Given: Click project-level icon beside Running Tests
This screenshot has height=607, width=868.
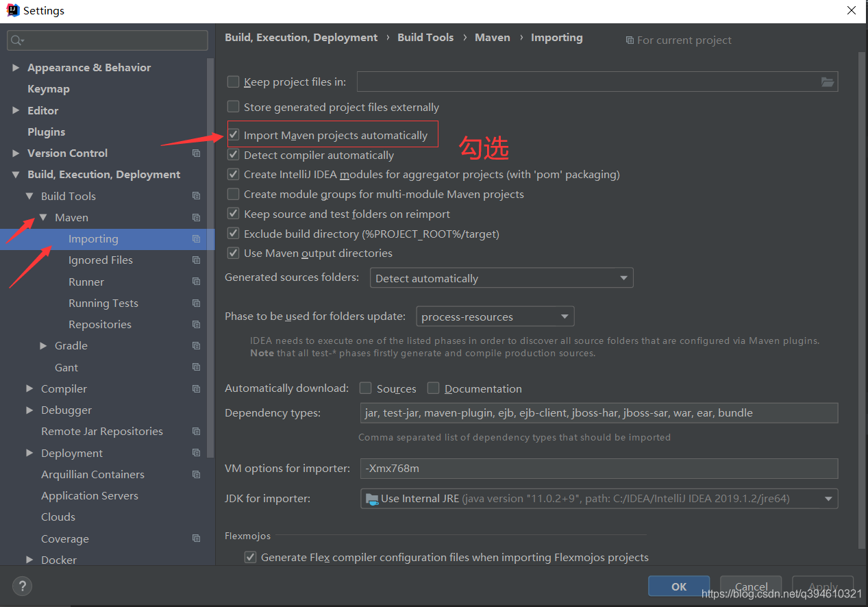Looking at the screenshot, I should [197, 303].
